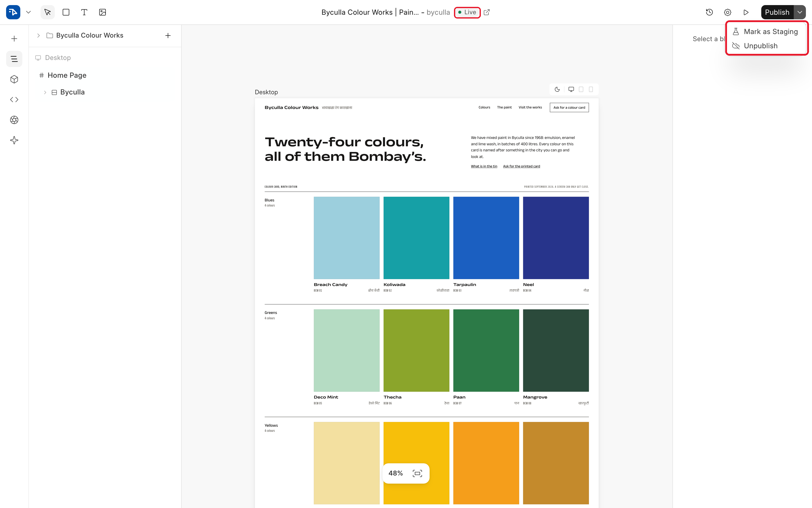Open the AI sparkle icon in sidebar
The image size is (812, 508).
pyautogui.click(x=14, y=140)
